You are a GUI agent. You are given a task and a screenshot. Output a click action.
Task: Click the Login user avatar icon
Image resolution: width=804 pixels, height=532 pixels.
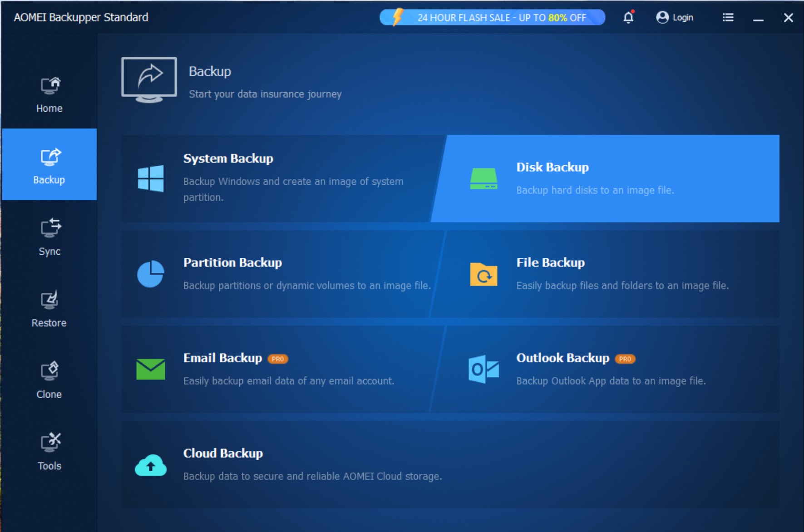coord(662,17)
